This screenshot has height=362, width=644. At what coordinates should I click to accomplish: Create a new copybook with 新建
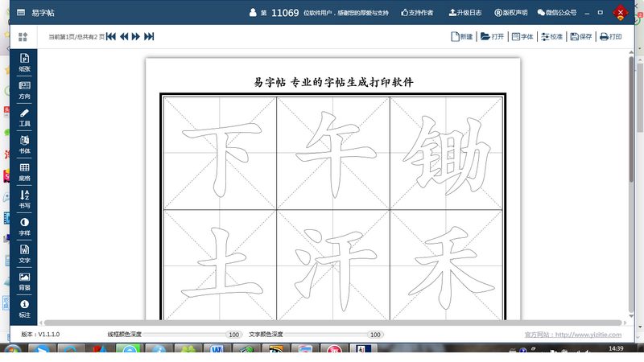coord(461,36)
